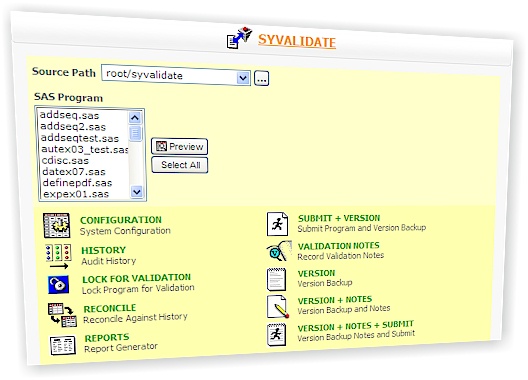528x380 pixels.
Task: Open the RECONCILE link
Action: pyautogui.click(x=110, y=309)
